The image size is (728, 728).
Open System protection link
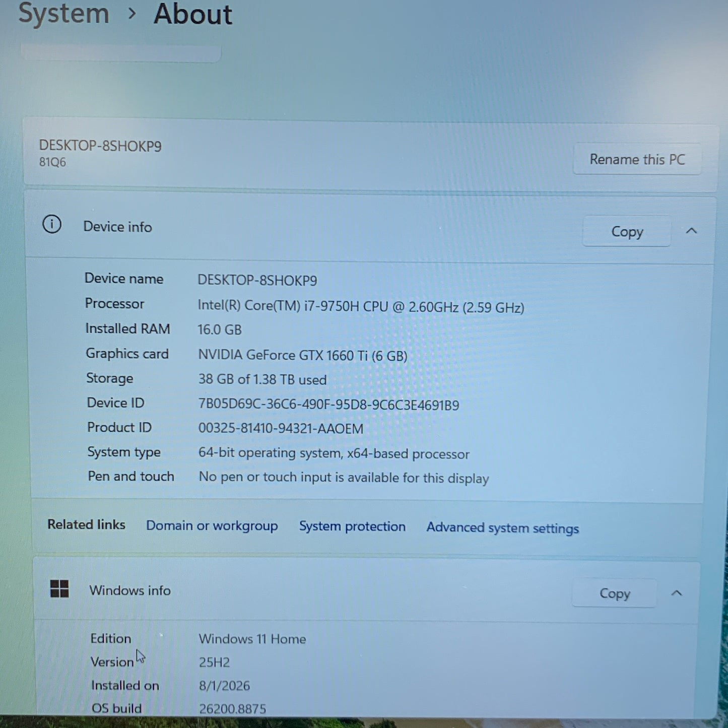click(352, 526)
